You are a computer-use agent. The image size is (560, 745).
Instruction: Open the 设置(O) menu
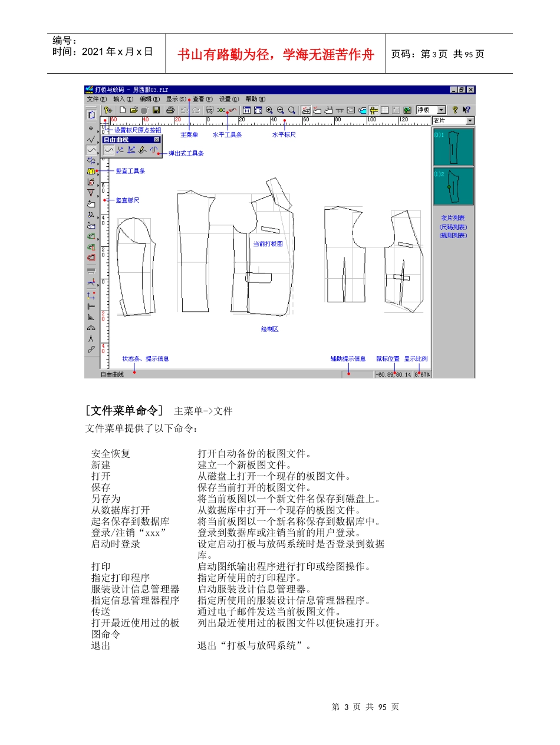click(x=229, y=99)
